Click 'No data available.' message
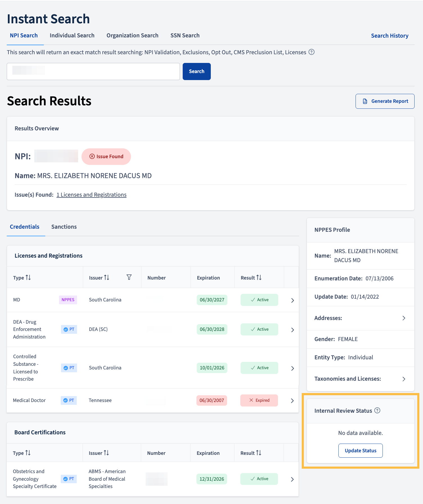The image size is (423, 504). click(360, 433)
